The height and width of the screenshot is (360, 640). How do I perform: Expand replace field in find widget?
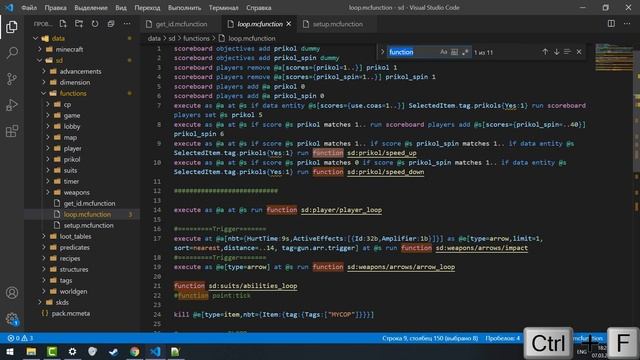coord(382,52)
